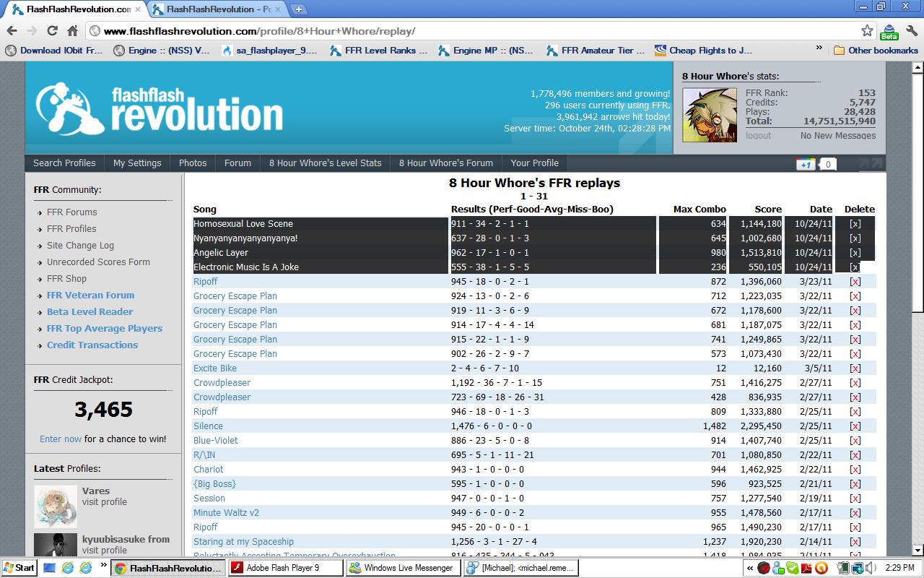Delete the Excite Bike replay with [x]
924x578 pixels.
click(855, 368)
